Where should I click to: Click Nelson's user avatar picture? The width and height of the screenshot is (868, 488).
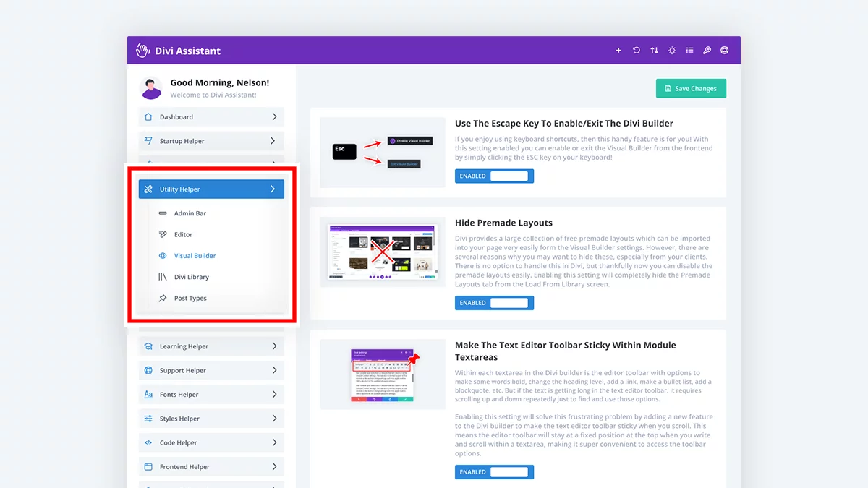click(152, 88)
